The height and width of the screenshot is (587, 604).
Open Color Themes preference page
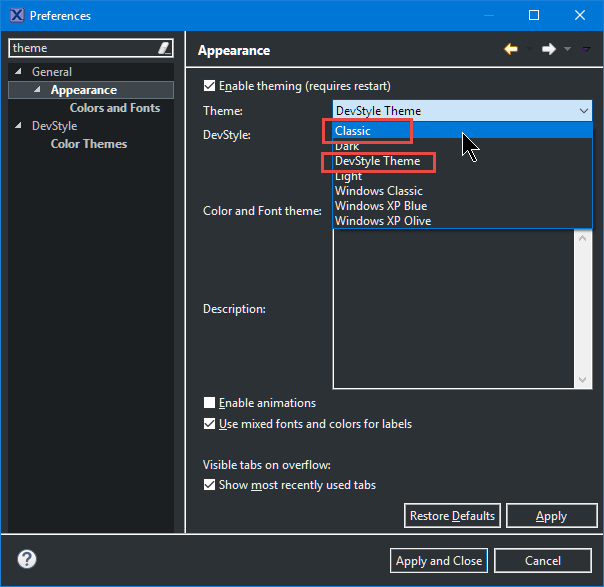pyautogui.click(x=89, y=144)
